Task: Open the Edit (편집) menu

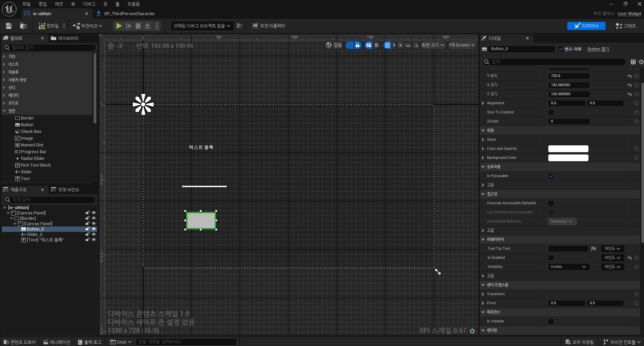Action: [43, 4]
